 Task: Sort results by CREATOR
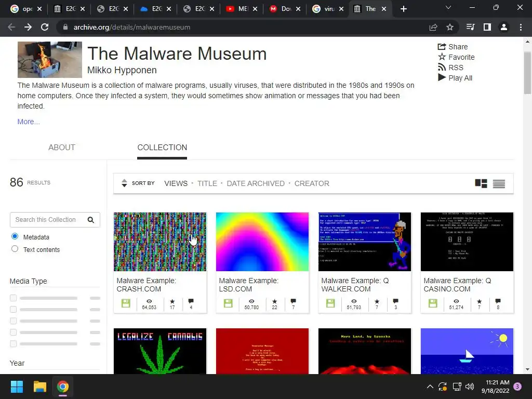312,183
